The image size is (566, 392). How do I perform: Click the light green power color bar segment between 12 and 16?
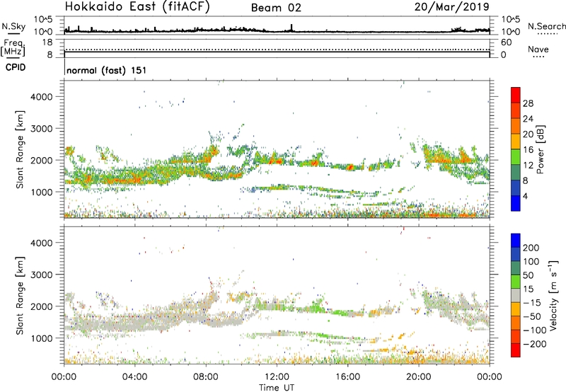[516, 157]
